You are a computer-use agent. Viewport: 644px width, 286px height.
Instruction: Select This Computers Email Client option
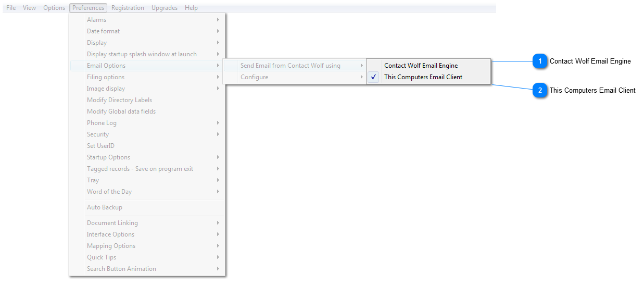[x=428, y=77]
